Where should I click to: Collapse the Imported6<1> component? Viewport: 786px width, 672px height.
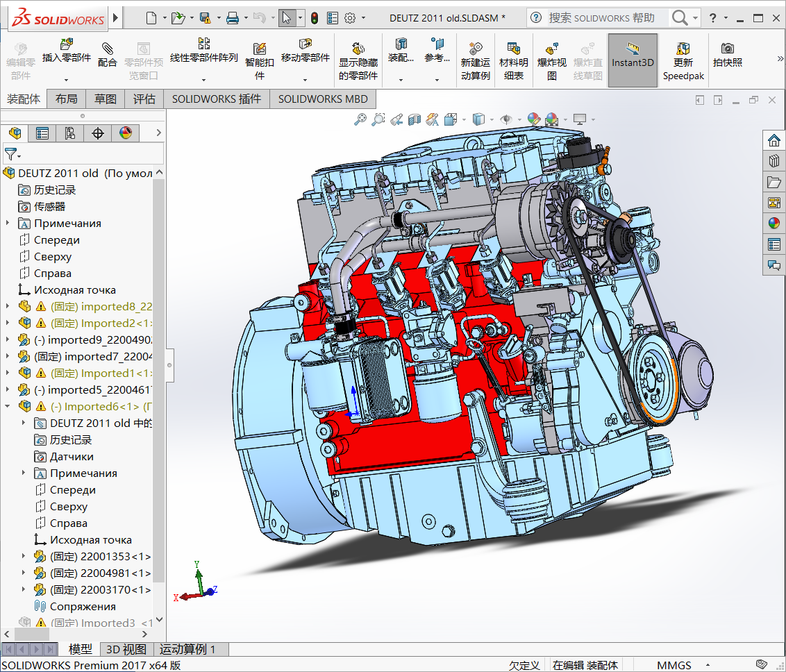(8, 406)
